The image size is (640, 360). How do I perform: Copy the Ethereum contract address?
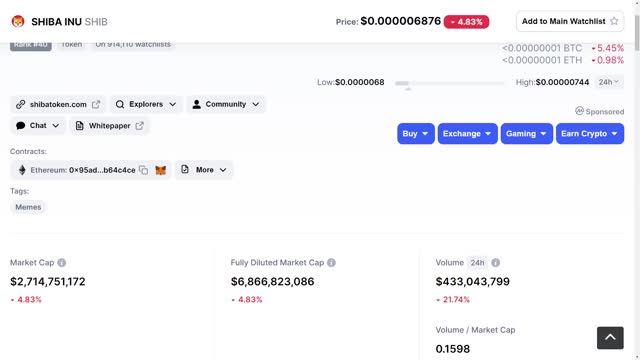(143, 170)
